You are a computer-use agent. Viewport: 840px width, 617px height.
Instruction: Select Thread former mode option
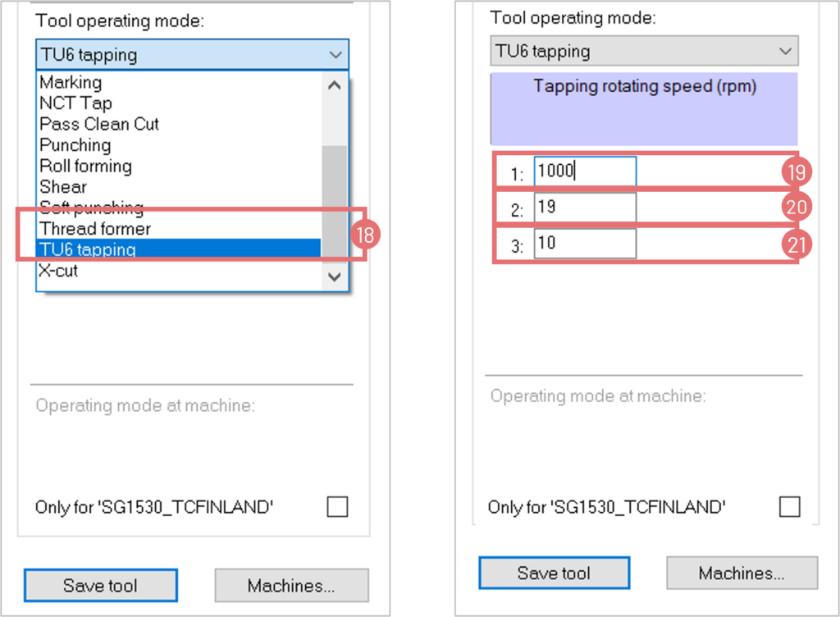click(x=95, y=229)
